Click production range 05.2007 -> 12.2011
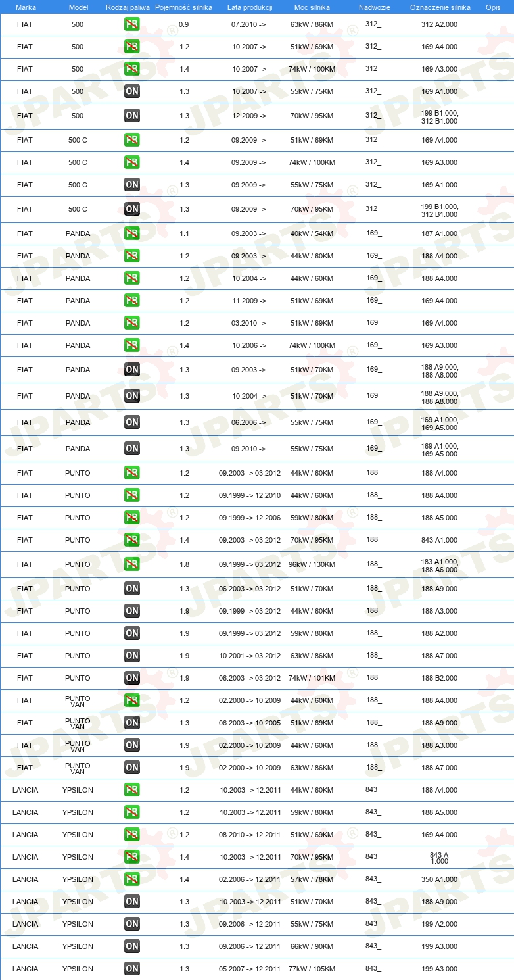Image resolution: width=514 pixels, height=980 pixels. tap(250, 969)
